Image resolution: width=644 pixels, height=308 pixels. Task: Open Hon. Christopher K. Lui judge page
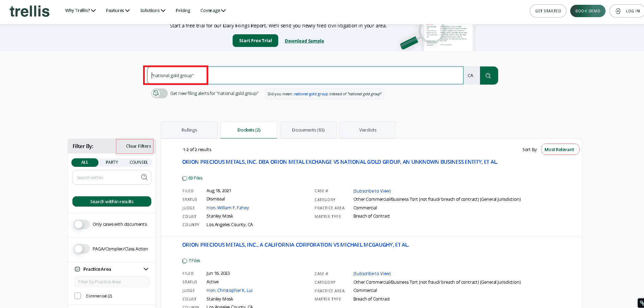point(229,291)
